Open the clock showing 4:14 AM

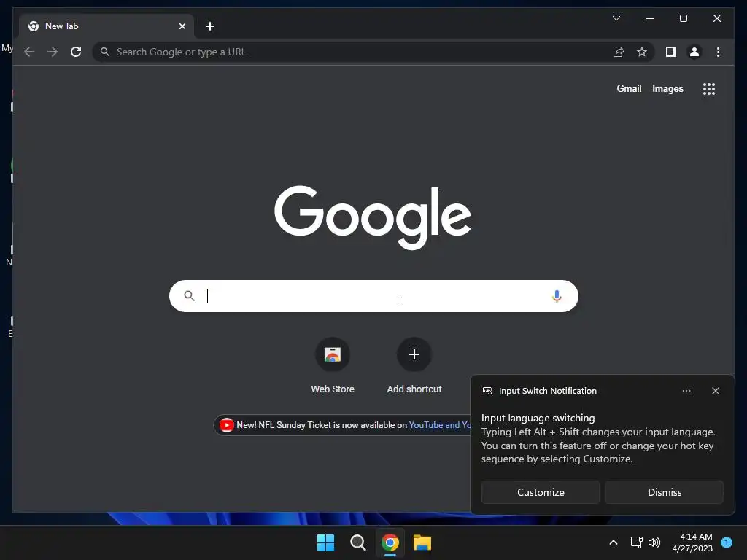(692, 542)
